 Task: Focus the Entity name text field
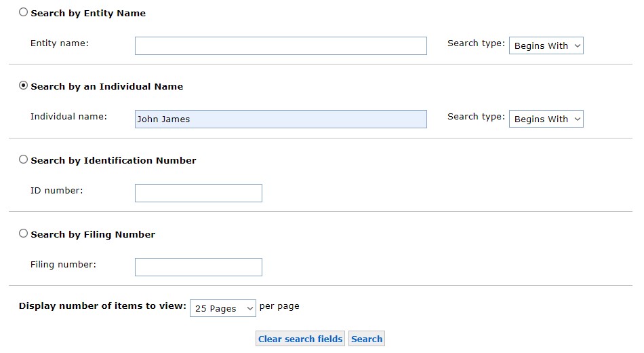point(281,45)
